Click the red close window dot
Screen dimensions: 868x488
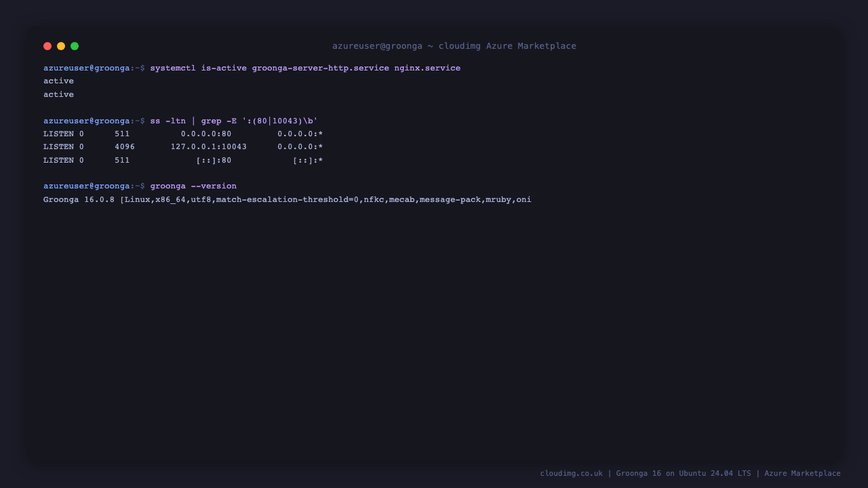(47, 46)
